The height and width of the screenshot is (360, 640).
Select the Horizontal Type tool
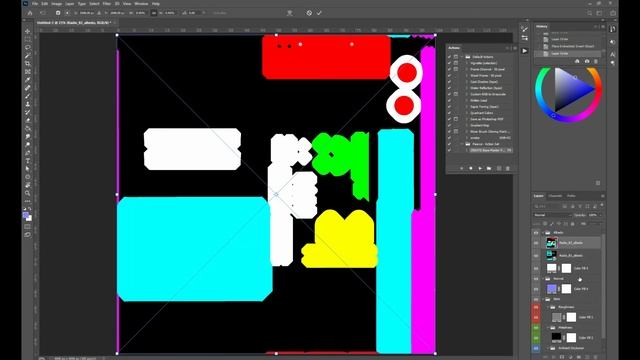click(28, 161)
